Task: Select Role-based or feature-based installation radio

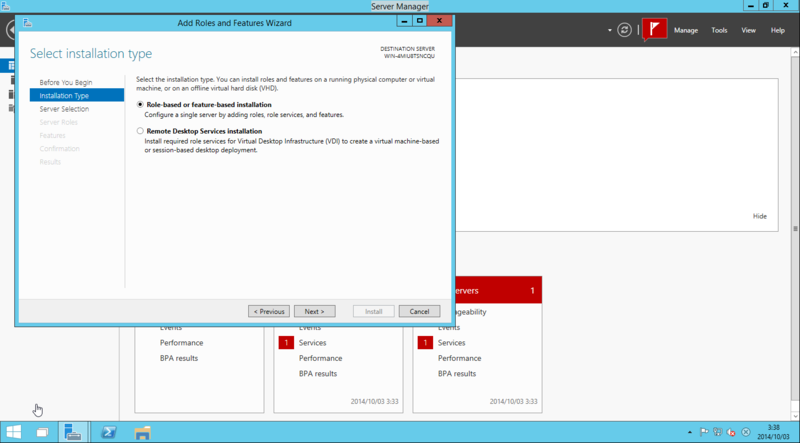Action: click(140, 104)
